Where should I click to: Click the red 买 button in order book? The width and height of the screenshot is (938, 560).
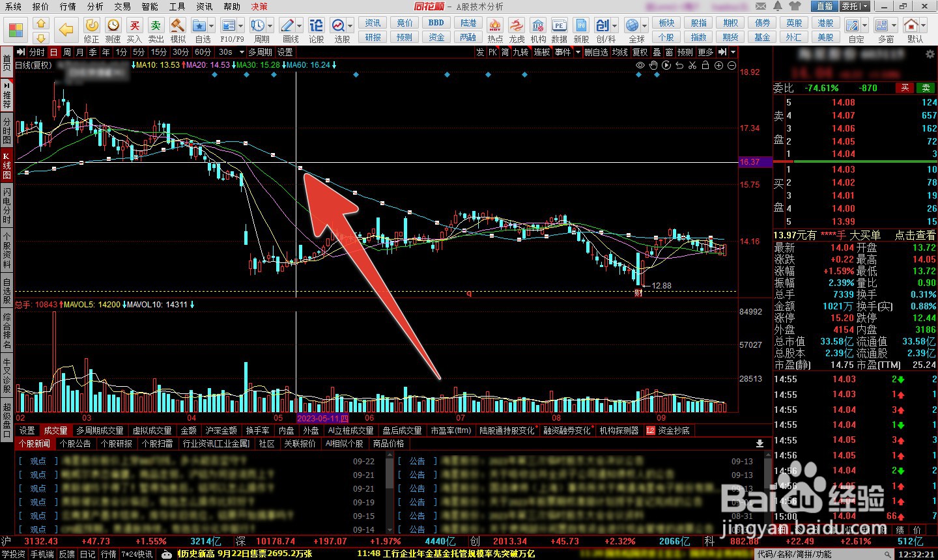pos(904,88)
